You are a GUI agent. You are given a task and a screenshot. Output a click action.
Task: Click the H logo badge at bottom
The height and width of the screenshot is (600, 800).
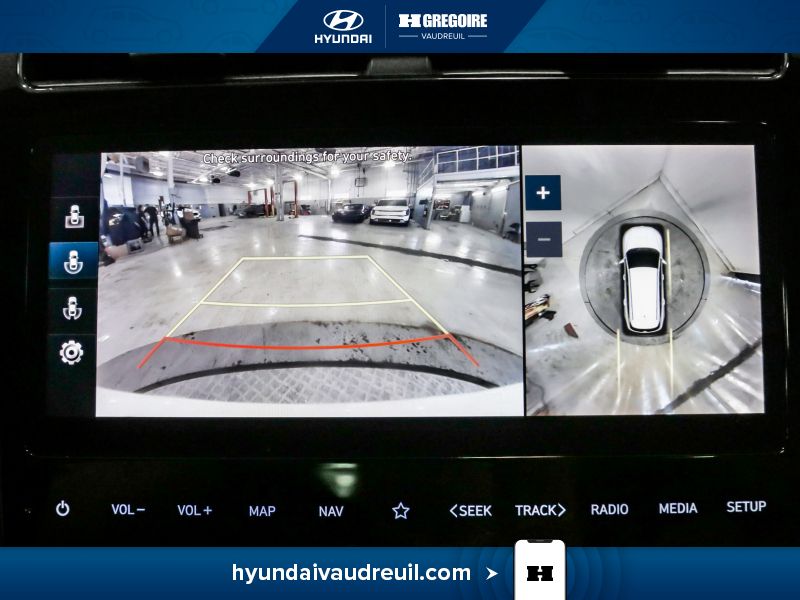[540, 574]
